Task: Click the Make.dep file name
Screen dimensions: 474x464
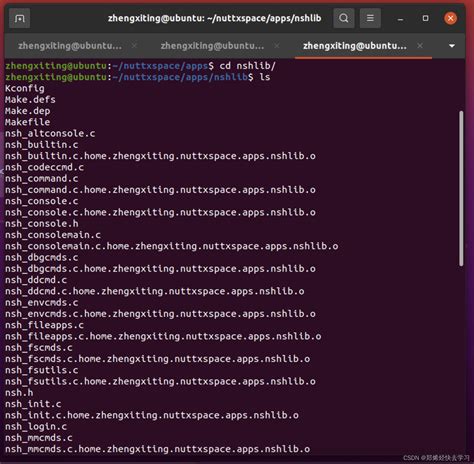Action: [27, 111]
